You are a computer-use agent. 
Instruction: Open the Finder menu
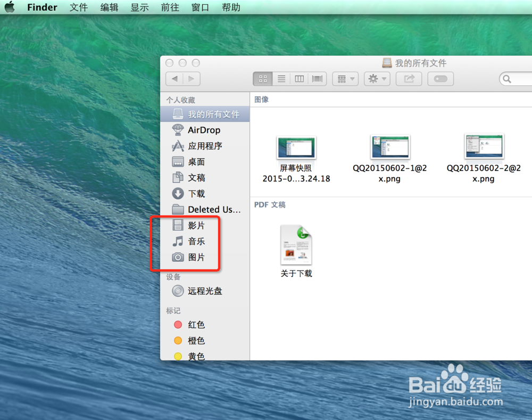42,7
